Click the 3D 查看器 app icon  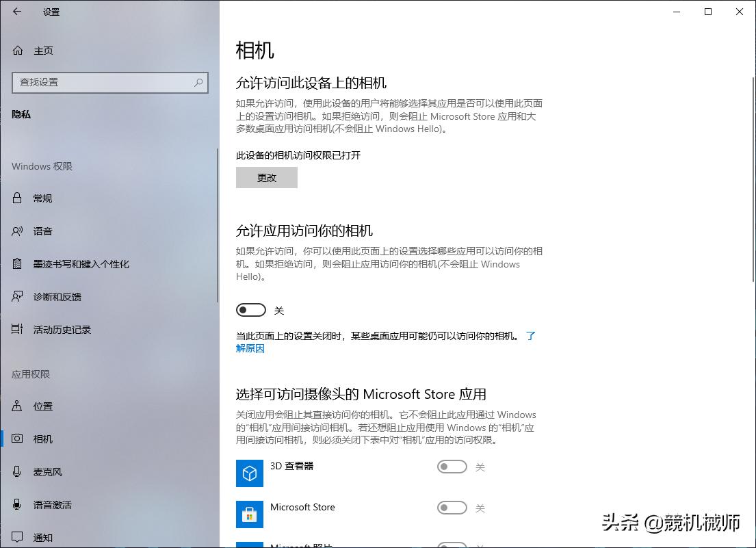(x=250, y=473)
